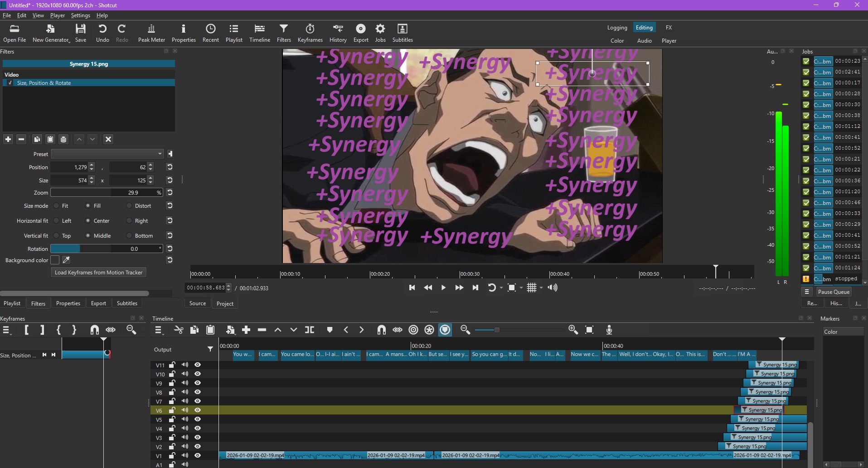Expand the grid display options dropdown
The image size is (868, 468).
(541, 288)
